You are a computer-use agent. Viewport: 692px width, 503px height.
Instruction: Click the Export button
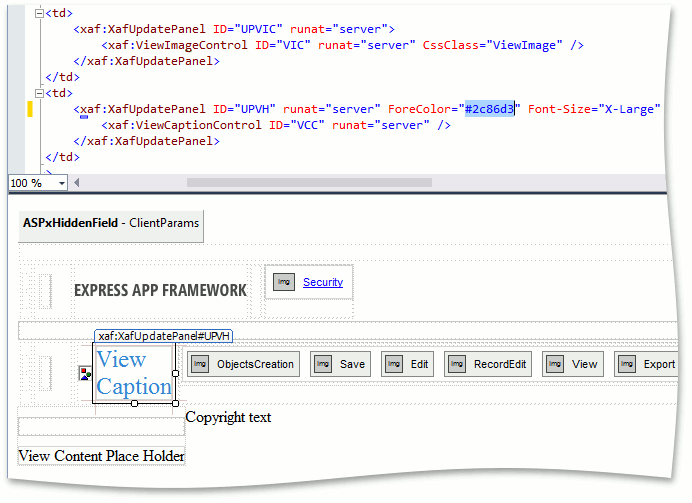click(x=646, y=364)
